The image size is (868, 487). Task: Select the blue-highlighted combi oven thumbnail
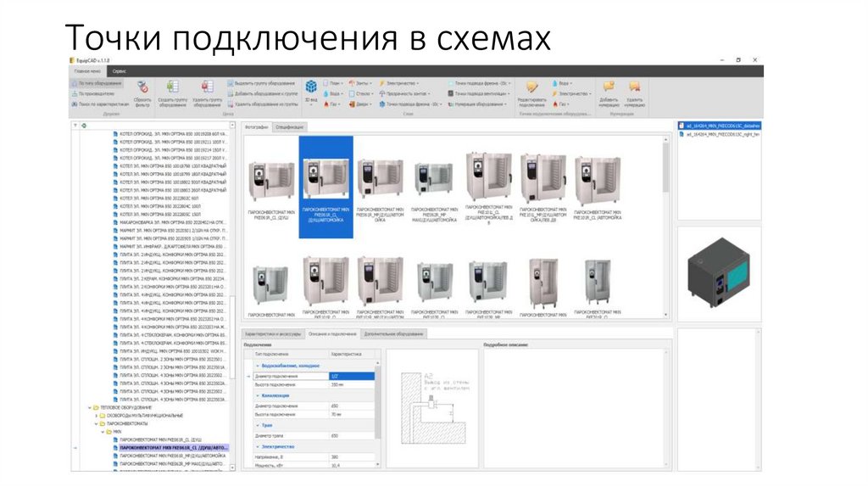tap(326, 188)
